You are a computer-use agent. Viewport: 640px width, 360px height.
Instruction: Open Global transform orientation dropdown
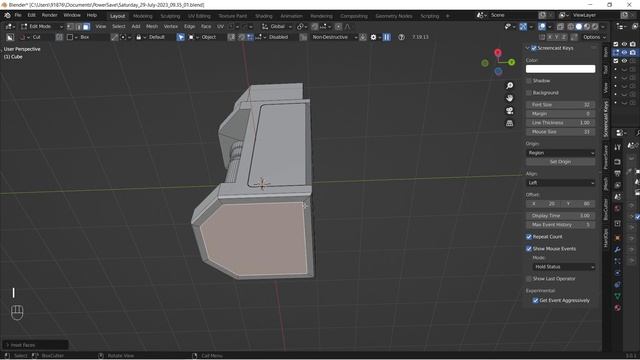tap(277, 27)
